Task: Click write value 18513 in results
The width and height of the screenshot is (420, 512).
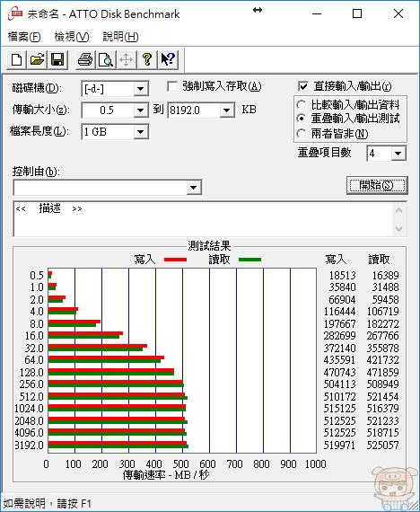Action: point(342,276)
